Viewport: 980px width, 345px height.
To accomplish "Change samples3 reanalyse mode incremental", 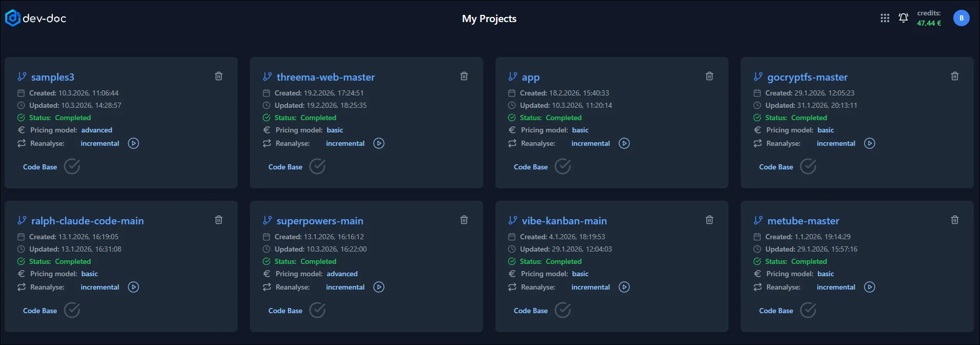I will click(100, 143).
